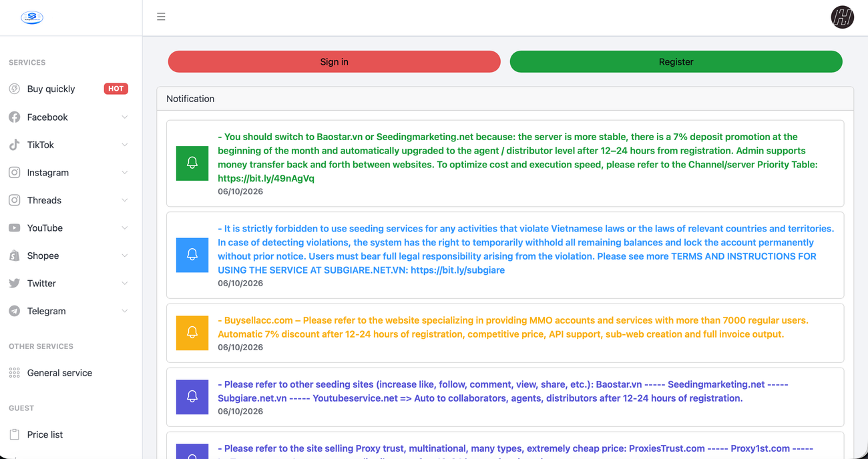This screenshot has height=459, width=868.
Task: Expand the Twitter services chevron
Action: tap(125, 283)
